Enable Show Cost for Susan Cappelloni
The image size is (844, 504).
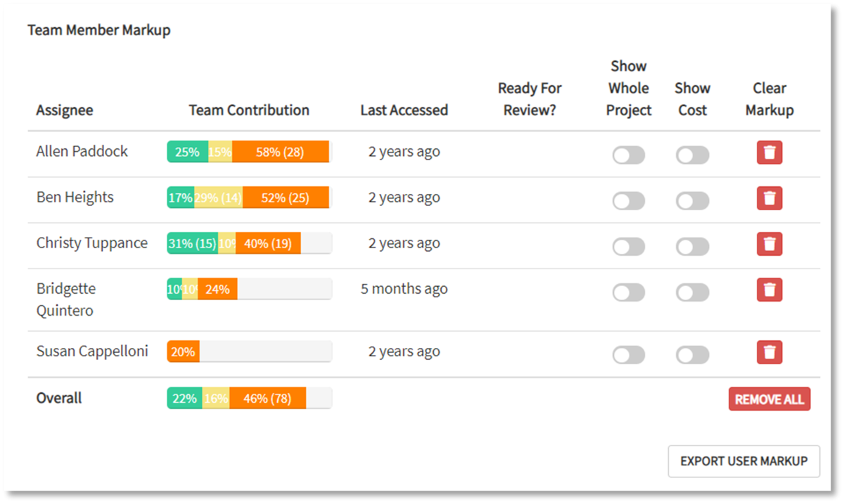[692, 355]
